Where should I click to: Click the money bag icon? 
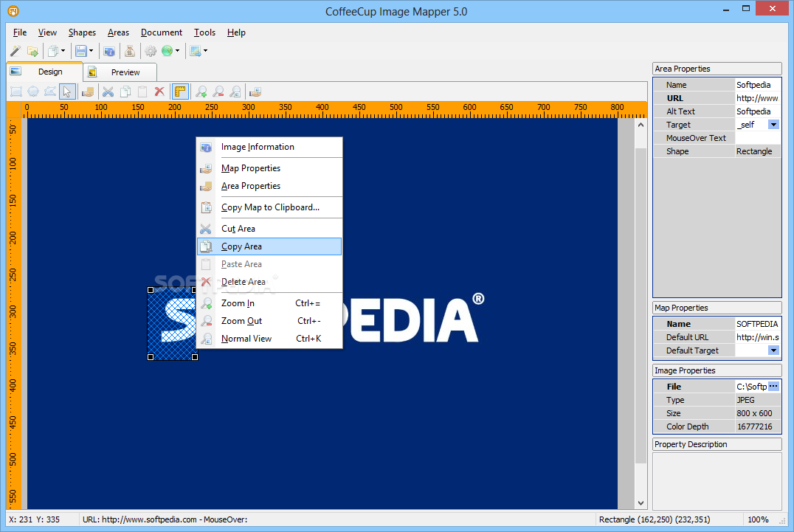coord(130,51)
